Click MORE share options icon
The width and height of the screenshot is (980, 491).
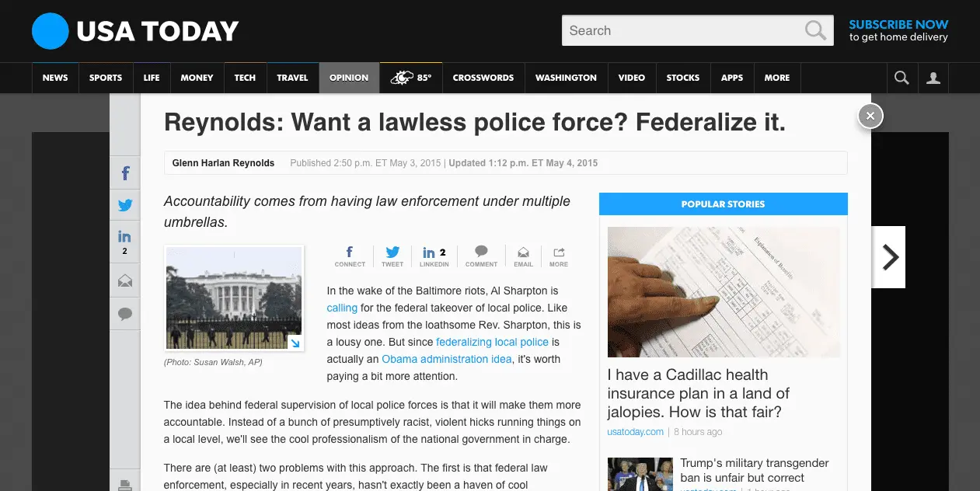point(559,256)
